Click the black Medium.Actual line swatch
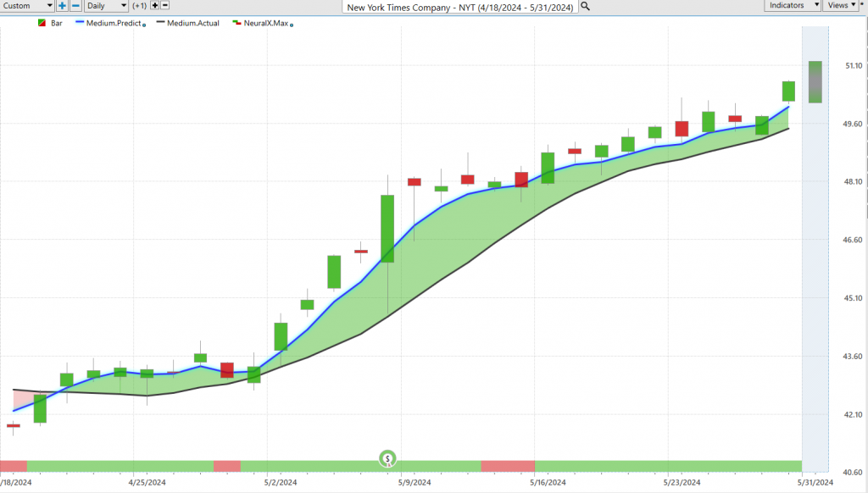Image resolution: width=868 pixels, height=493 pixels. coord(160,22)
